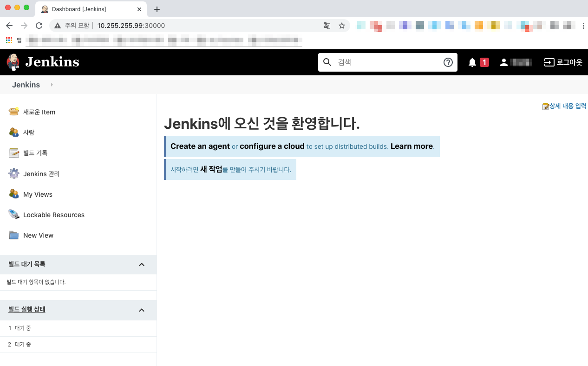Open 빌드 기록 build history link
Viewport: 588px width, 366px height.
[35, 153]
